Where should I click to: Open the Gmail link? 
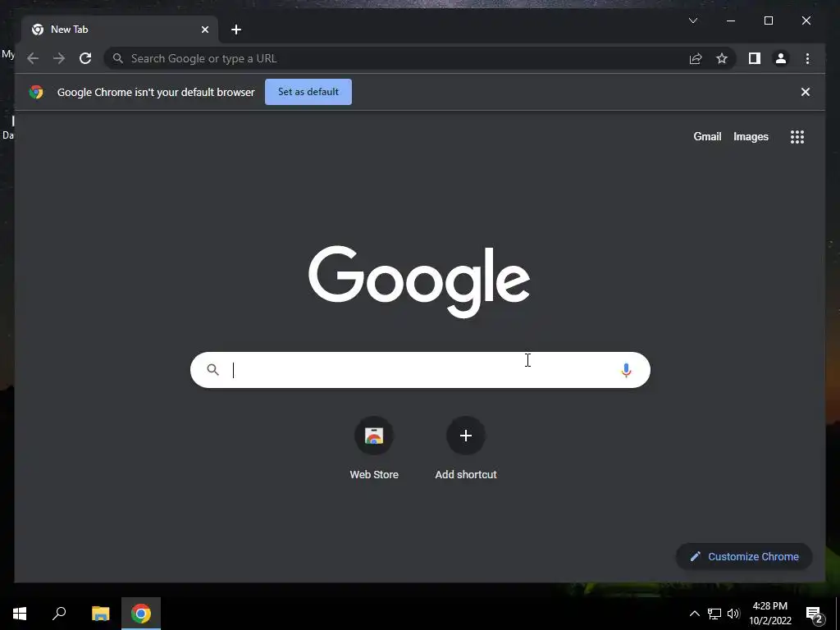pos(707,137)
